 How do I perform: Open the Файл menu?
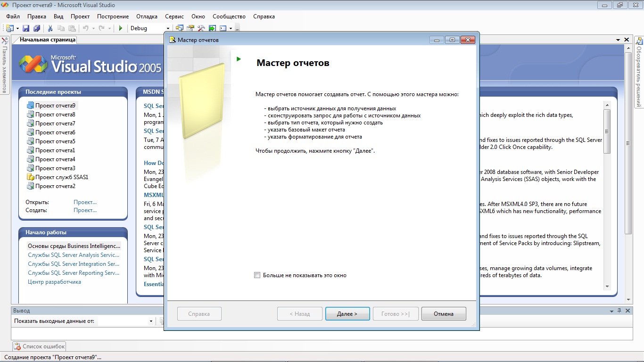tap(13, 16)
